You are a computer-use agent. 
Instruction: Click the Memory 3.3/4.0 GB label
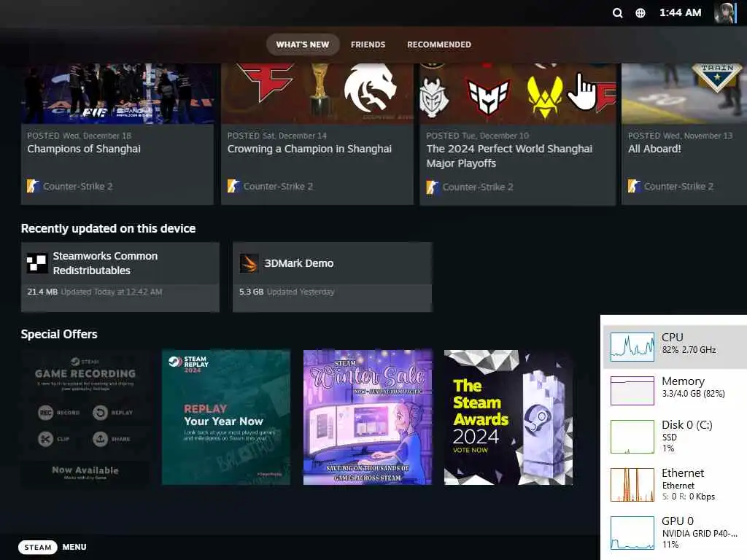pos(693,387)
